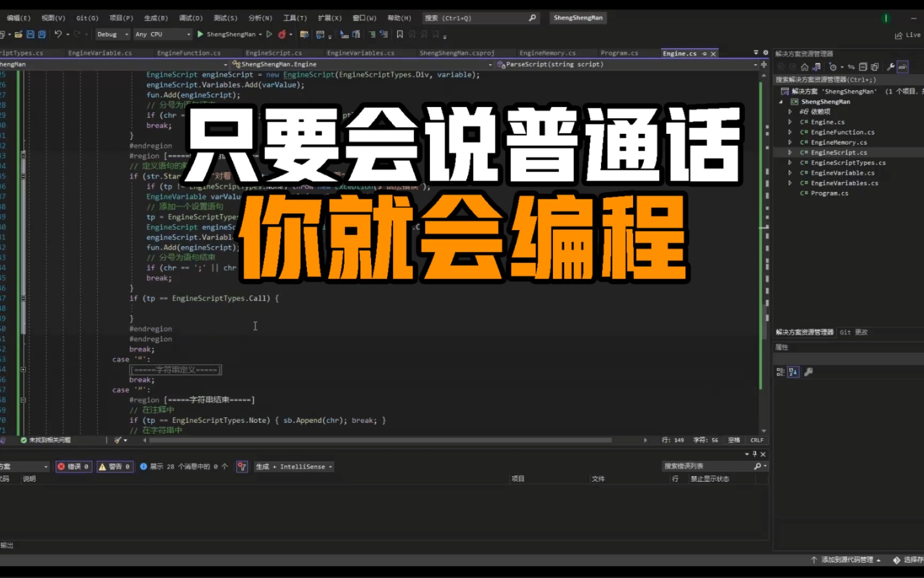
Task: Collapse the ShengShengMan project node
Action: [781, 102]
